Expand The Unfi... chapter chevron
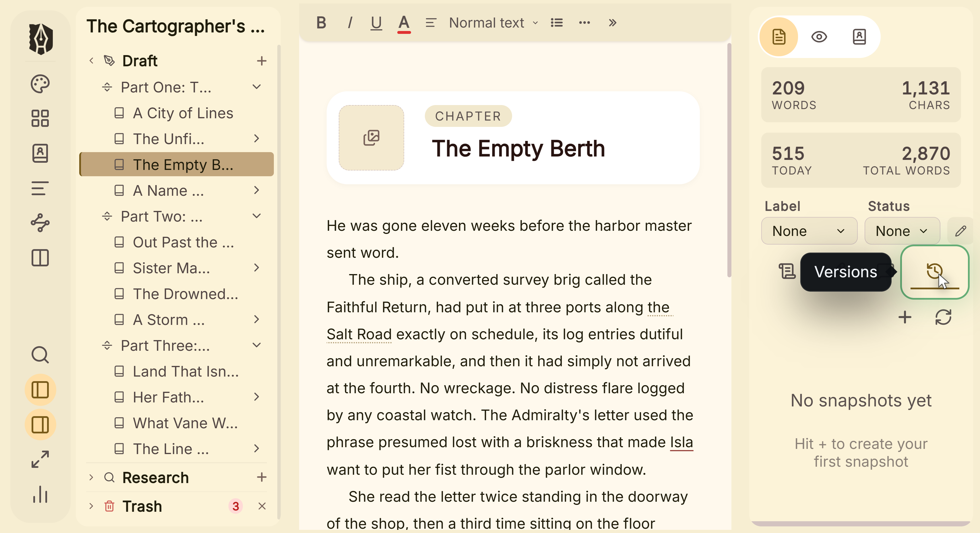This screenshot has width=980, height=533. coord(257,138)
